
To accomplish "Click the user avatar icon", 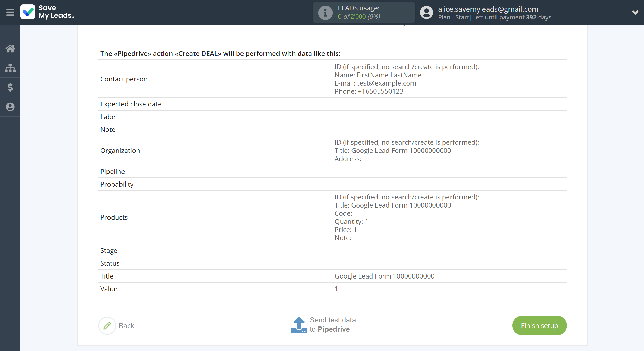I will click(427, 13).
